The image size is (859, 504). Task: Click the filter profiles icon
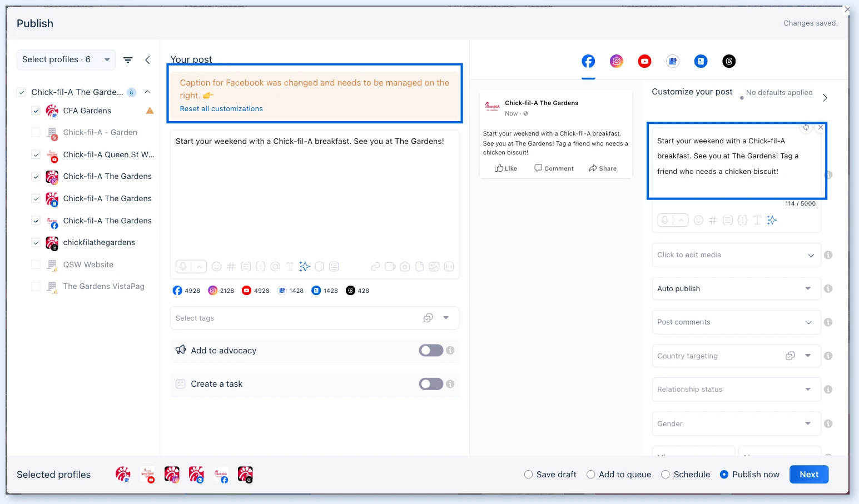coord(128,60)
